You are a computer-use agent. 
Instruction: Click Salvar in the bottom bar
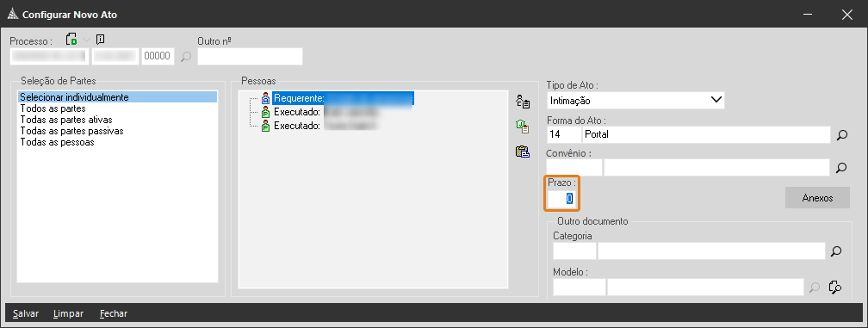[x=26, y=313]
